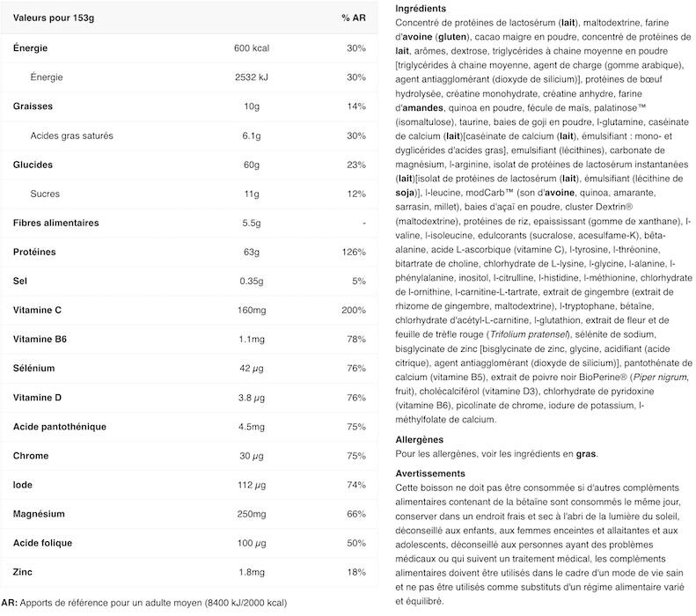Select the Glucides 60g value
The image size is (696, 616).
click(x=252, y=165)
